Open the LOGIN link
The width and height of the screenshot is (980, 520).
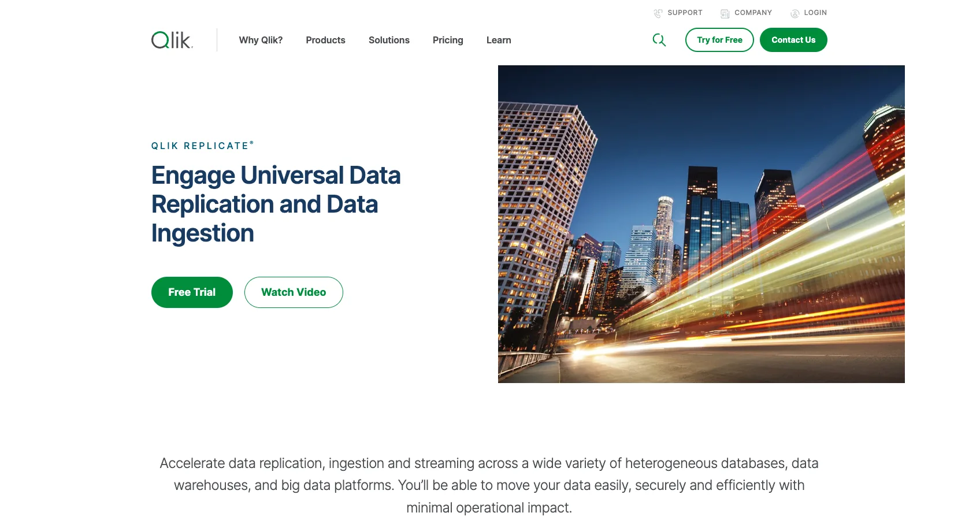click(x=815, y=13)
